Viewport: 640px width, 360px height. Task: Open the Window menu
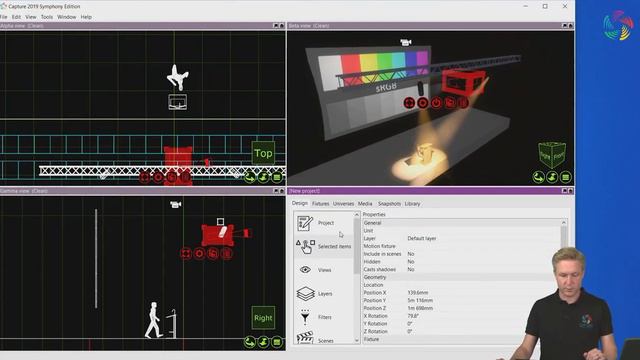[x=67, y=17]
